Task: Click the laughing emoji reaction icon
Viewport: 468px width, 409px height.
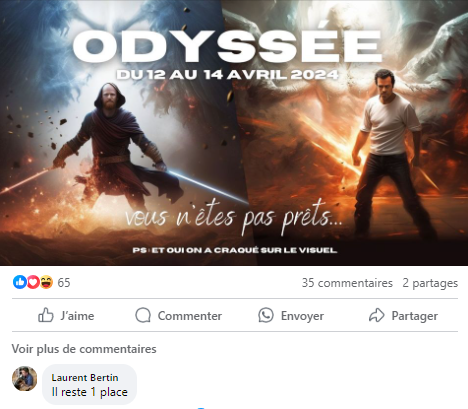Action: [47, 282]
